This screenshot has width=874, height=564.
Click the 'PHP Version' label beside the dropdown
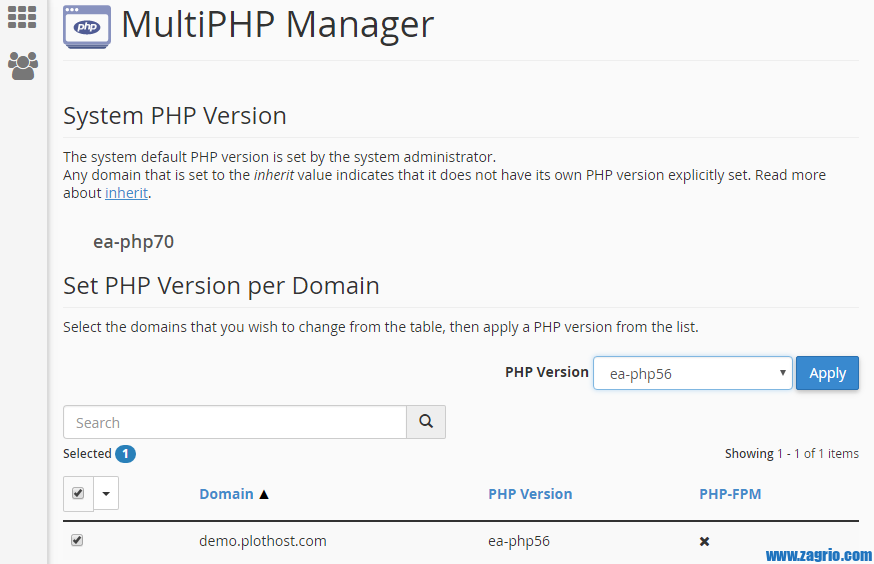click(x=547, y=372)
